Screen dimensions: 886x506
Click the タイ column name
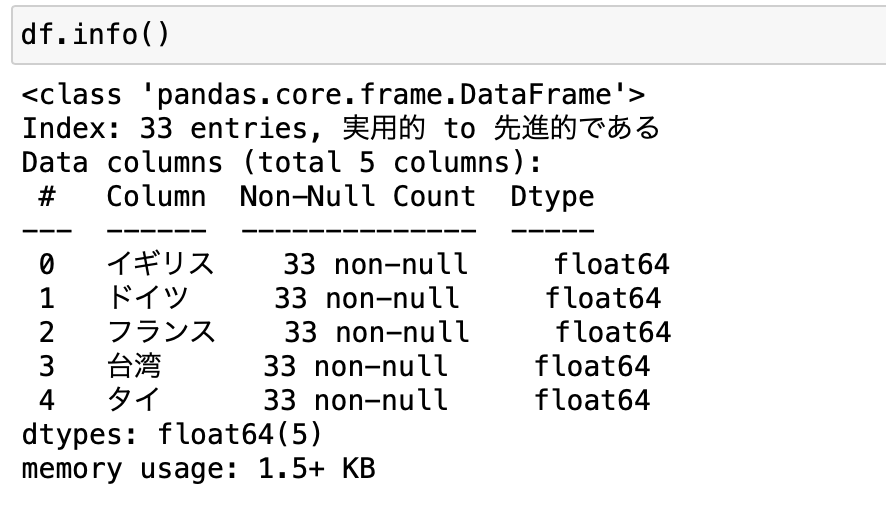[x=133, y=400]
